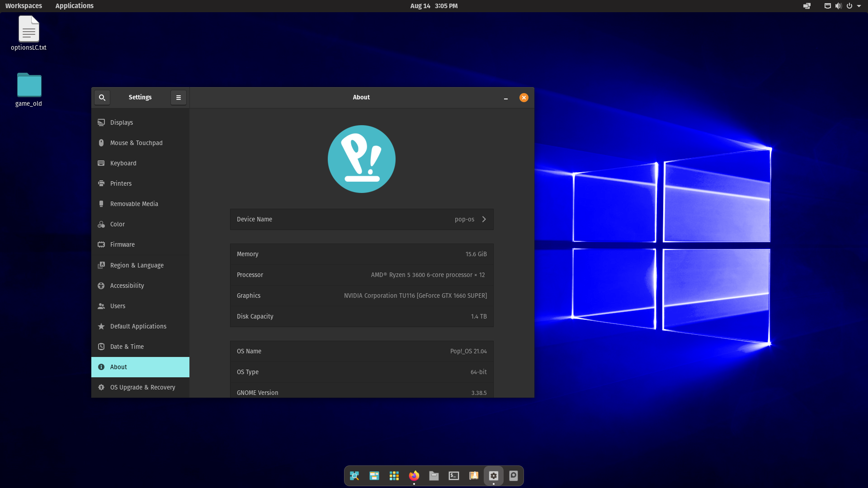Image resolution: width=868 pixels, height=488 pixels.
Task: Open Displays settings panel
Action: coord(122,122)
